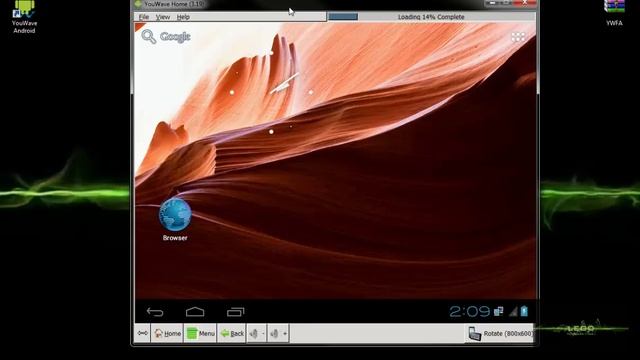This screenshot has height=360, width=640.
Task: Click the analog clock widget
Action: (271, 92)
